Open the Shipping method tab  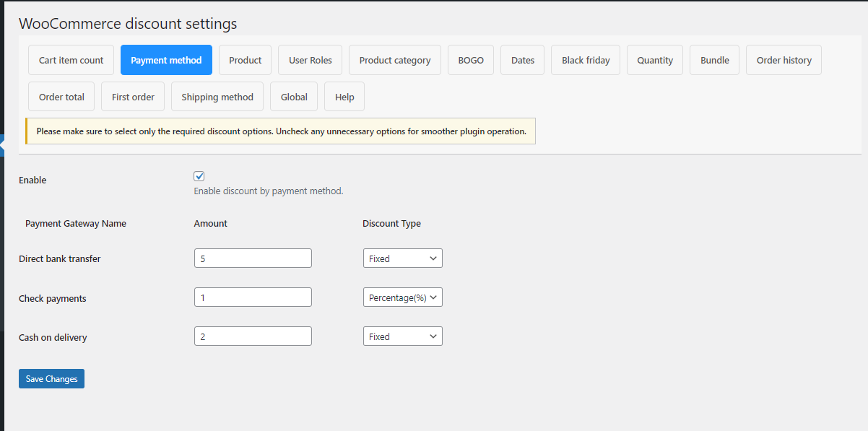point(217,96)
